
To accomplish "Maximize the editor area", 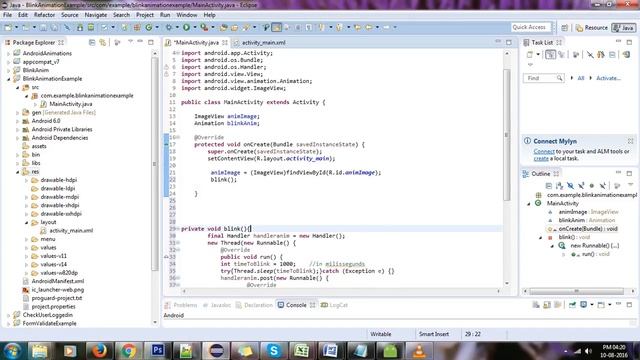I will (509, 42).
